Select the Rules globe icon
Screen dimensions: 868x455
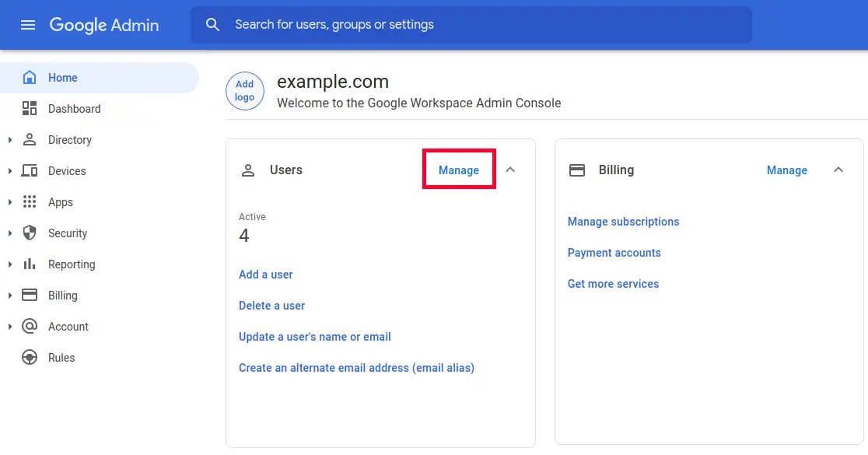30,357
